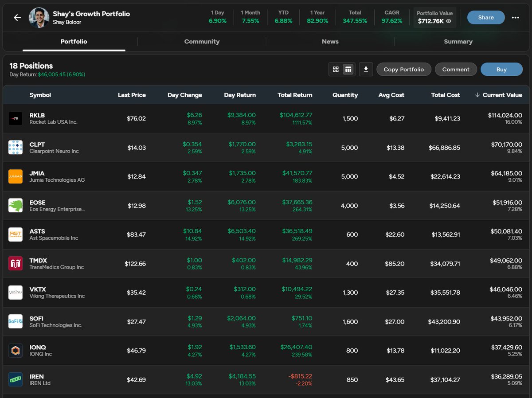Viewport: 532px width, 398px height.
Task: Select the 1 Day return stat
Action: [x=218, y=17]
